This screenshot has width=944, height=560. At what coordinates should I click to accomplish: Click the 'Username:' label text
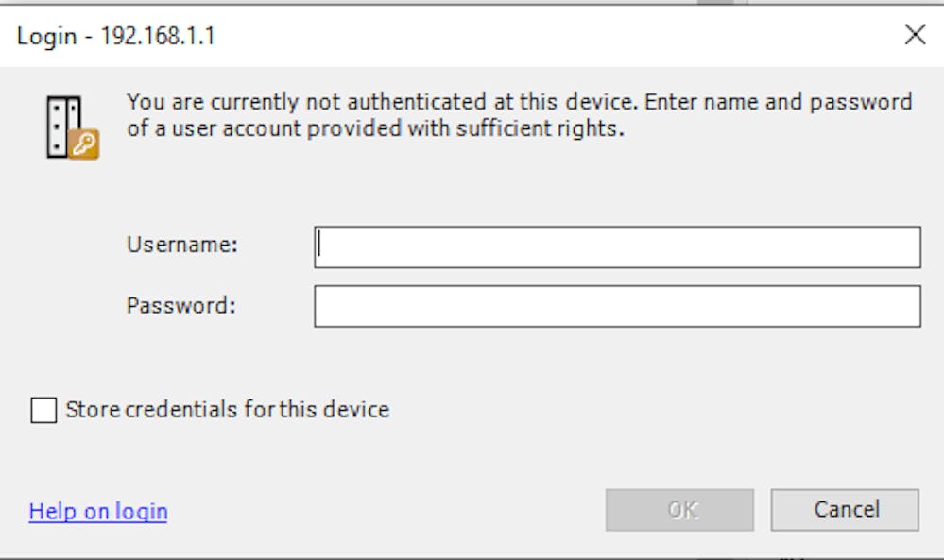pyautogui.click(x=181, y=245)
